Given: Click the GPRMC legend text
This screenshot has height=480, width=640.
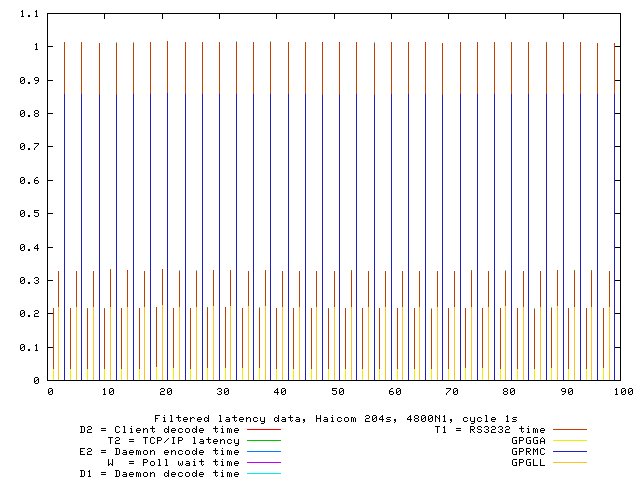Looking at the screenshot, I should coord(527,451).
